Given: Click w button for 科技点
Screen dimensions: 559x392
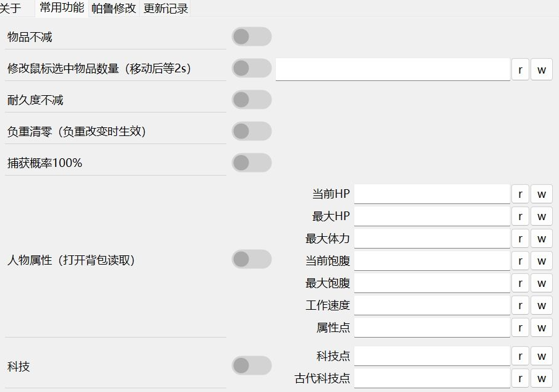Looking at the screenshot, I should 541,356.
